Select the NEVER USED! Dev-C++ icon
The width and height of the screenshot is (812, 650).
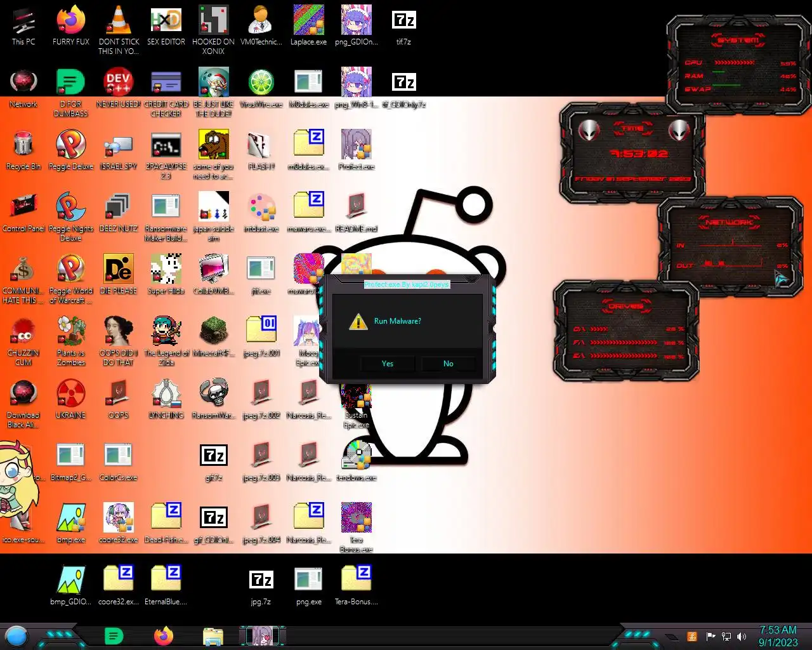(119, 88)
